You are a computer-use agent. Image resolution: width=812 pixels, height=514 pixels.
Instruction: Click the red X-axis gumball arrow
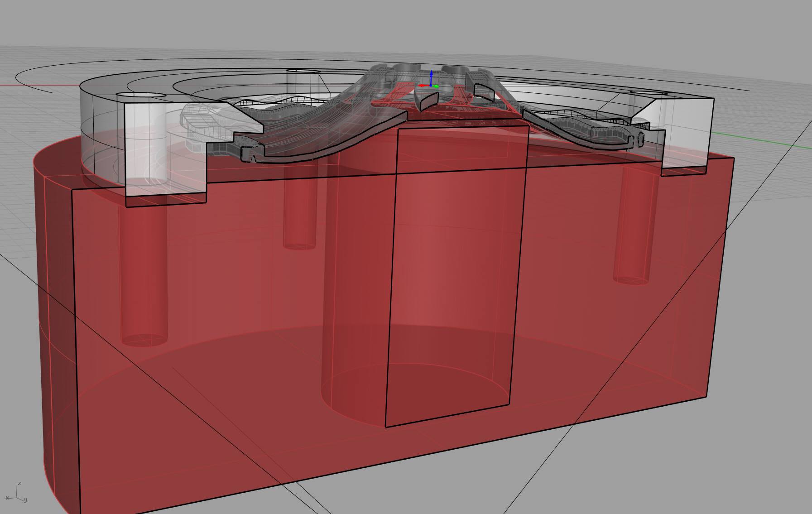tap(423, 85)
